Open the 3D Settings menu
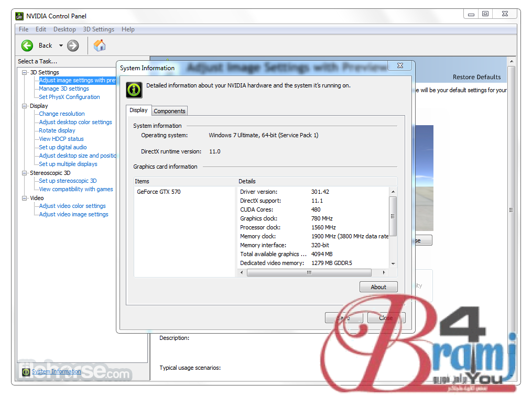The image size is (532, 397). pos(99,29)
